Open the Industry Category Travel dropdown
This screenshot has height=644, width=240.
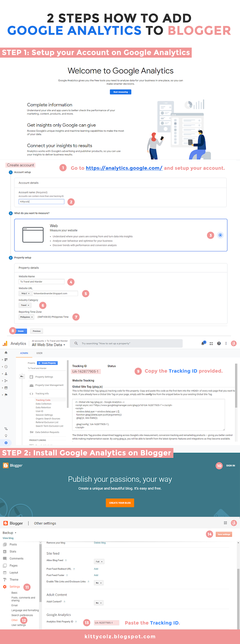(25, 305)
